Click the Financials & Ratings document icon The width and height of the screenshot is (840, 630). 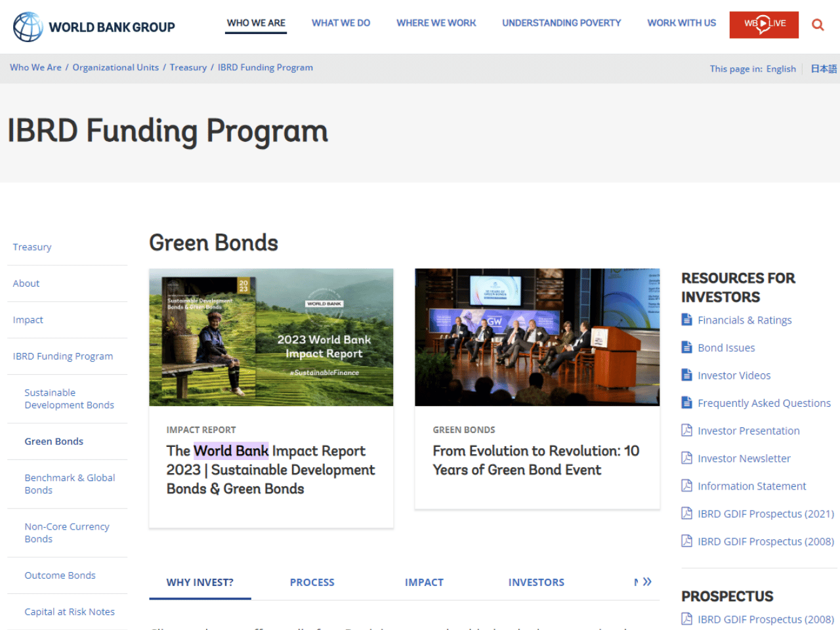click(686, 320)
